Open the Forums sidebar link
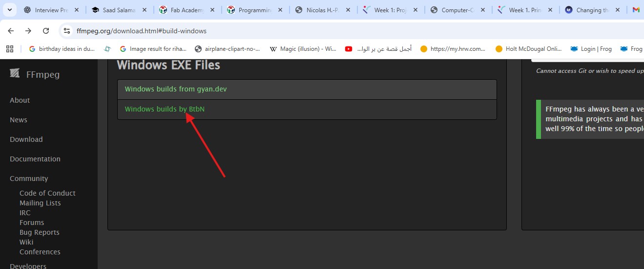 32,223
